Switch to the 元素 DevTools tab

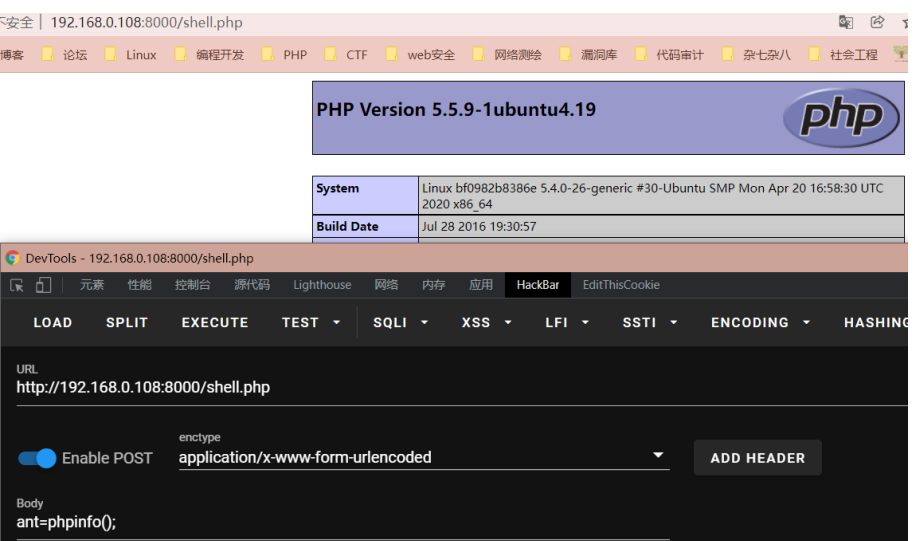tap(92, 285)
